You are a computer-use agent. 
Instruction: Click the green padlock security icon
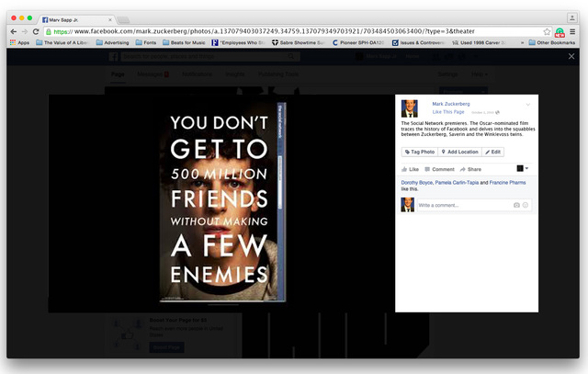coord(49,32)
